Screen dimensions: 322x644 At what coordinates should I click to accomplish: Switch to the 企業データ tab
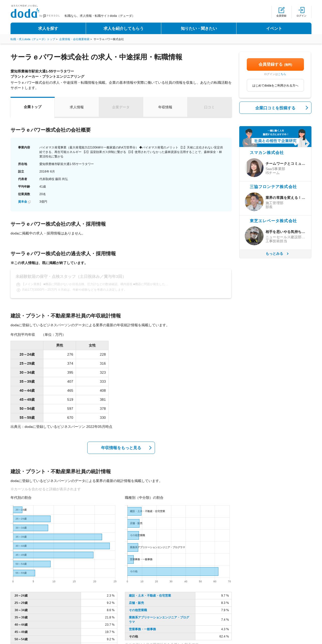121,107
